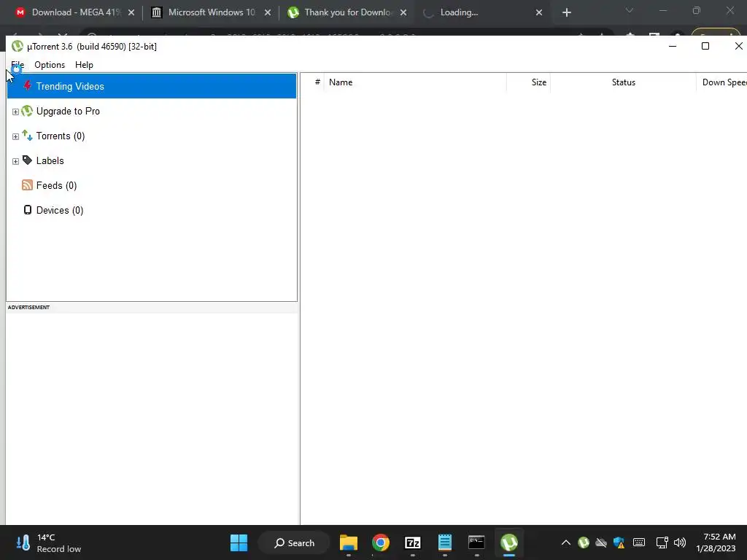Viewport: 747px width, 560px height.
Task: Click the Labels tag icon
Action: 27,160
